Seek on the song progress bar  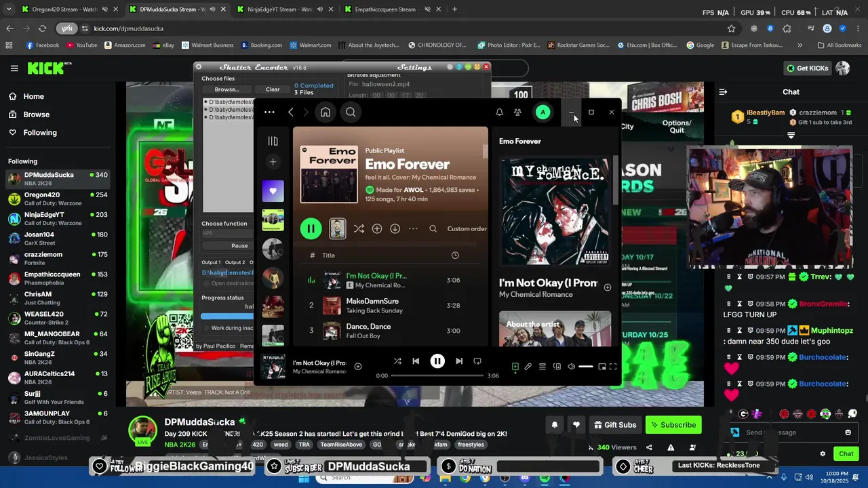[x=437, y=375]
